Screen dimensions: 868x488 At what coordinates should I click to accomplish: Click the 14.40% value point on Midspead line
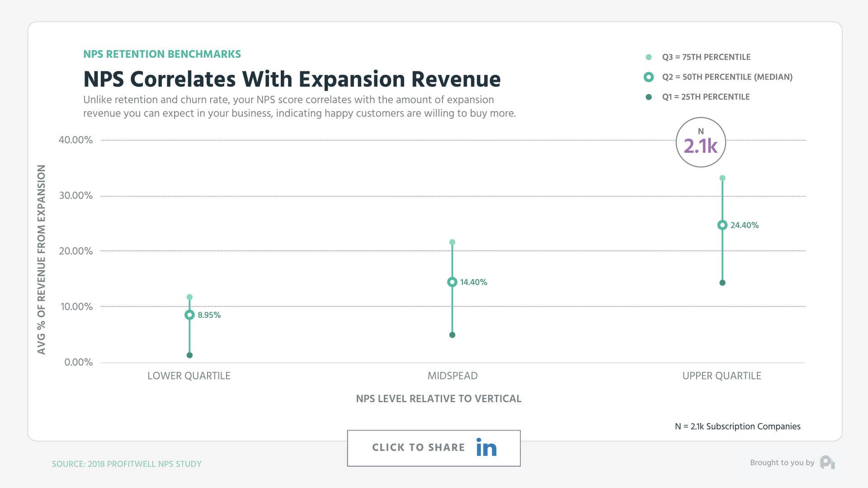coord(452,282)
